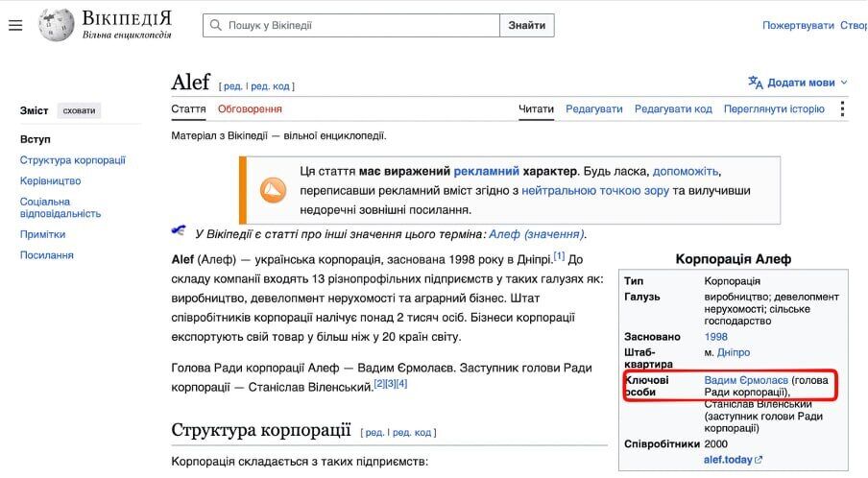The height and width of the screenshot is (478, 868).
Task: Click the external link icon after alef.today
Action: pos(759,460)
